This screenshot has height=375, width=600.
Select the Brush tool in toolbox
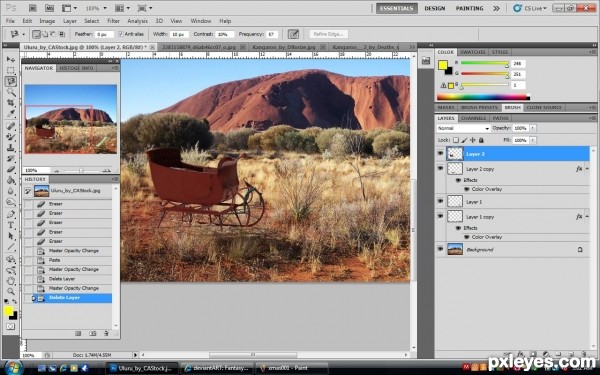click(11, 137)
